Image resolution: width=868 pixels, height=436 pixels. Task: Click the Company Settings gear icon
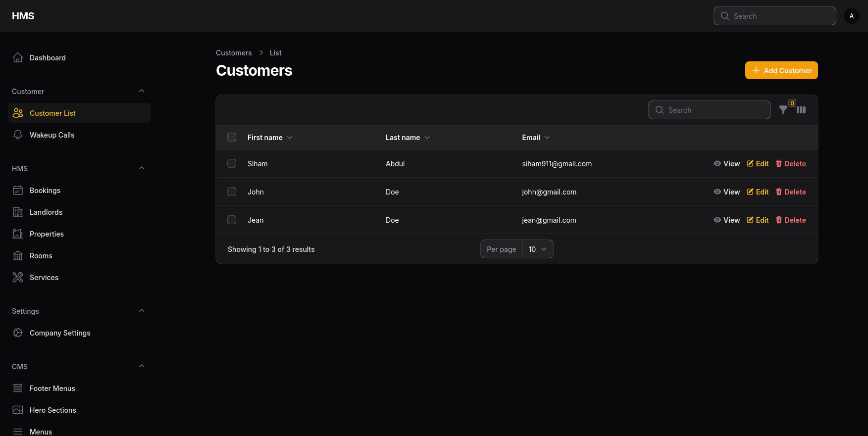click(x=18, y=333)
